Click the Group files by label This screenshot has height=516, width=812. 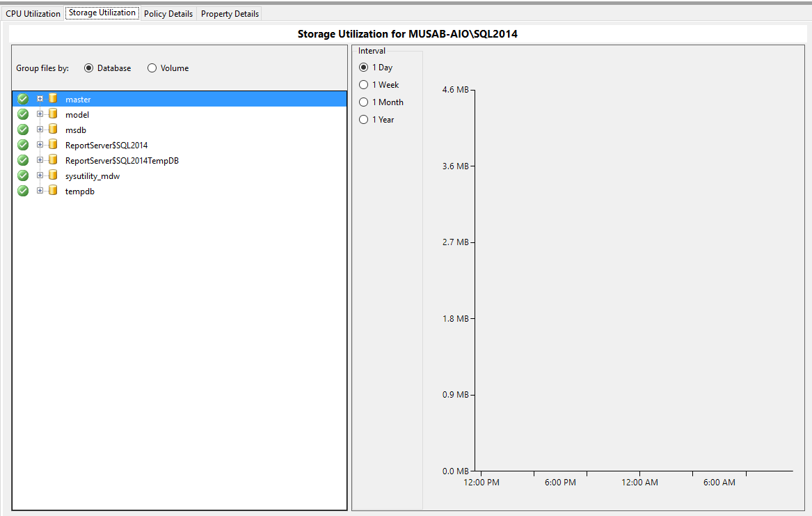coord(42,68)
